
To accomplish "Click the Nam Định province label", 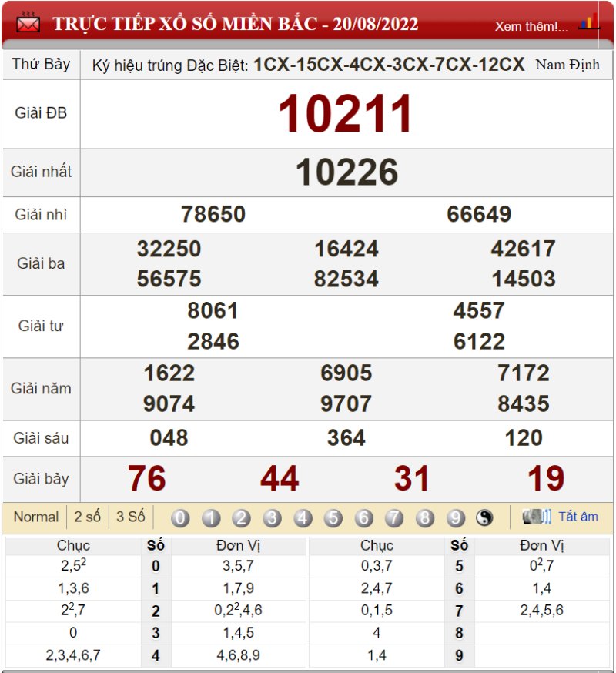I will 567,65.
